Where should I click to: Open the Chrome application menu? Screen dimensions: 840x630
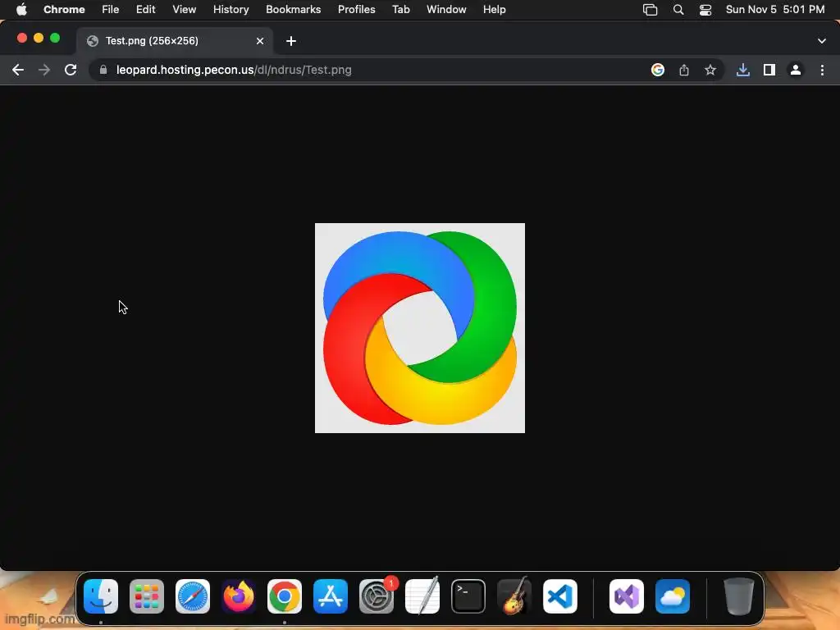[64, 10]
